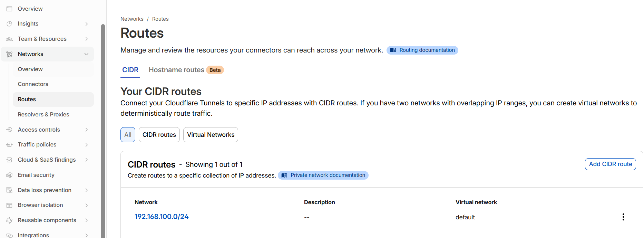Expand the Traffic policies chevron
The image size is (644, 238).
click(87, 145)
